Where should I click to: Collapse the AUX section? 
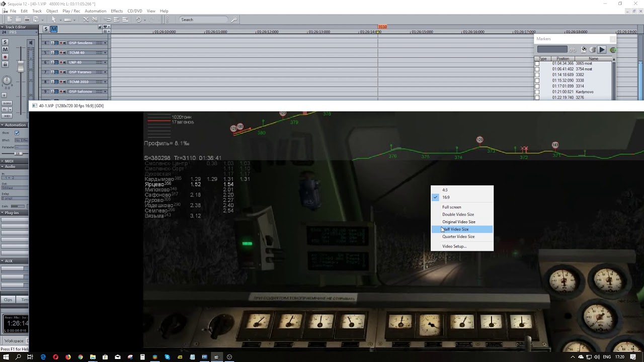(3, 261)
